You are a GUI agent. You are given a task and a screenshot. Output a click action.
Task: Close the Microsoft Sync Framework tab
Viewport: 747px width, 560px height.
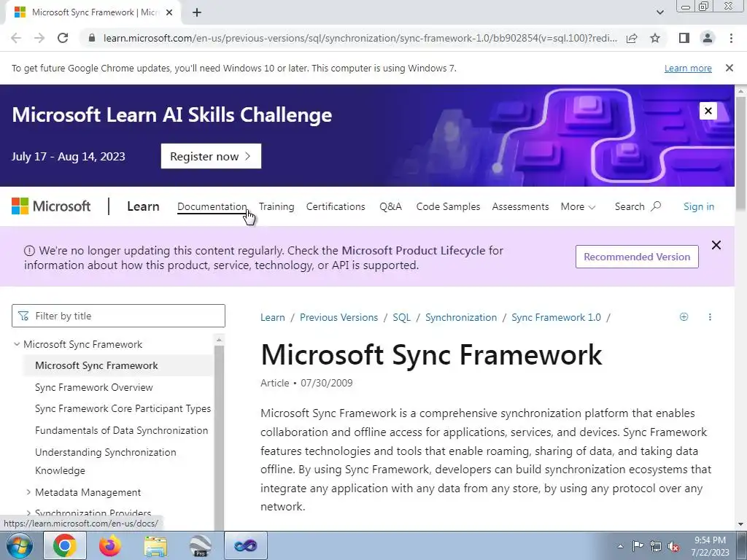click(x=169, y=12)
